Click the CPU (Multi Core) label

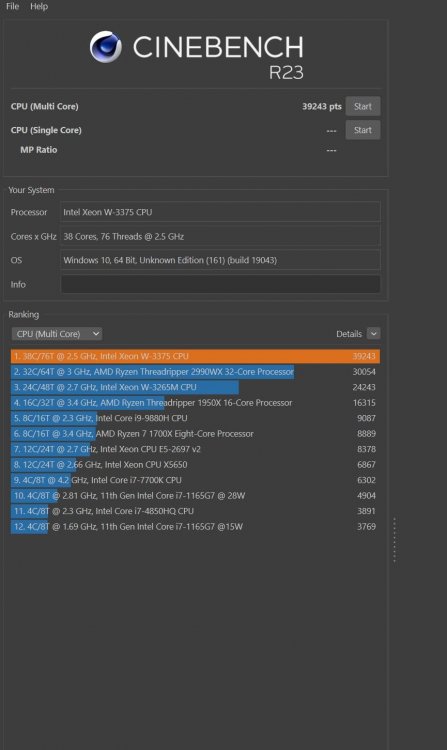pos(44,106)
